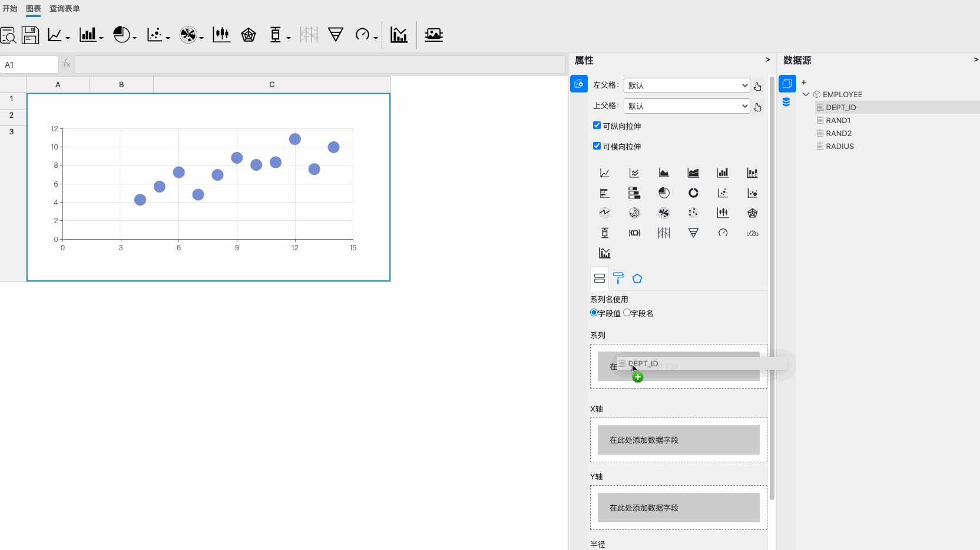Choose horizontal bar chart in properties grid
This screenshot has height=550, width=980.
[x=605, y=193]
